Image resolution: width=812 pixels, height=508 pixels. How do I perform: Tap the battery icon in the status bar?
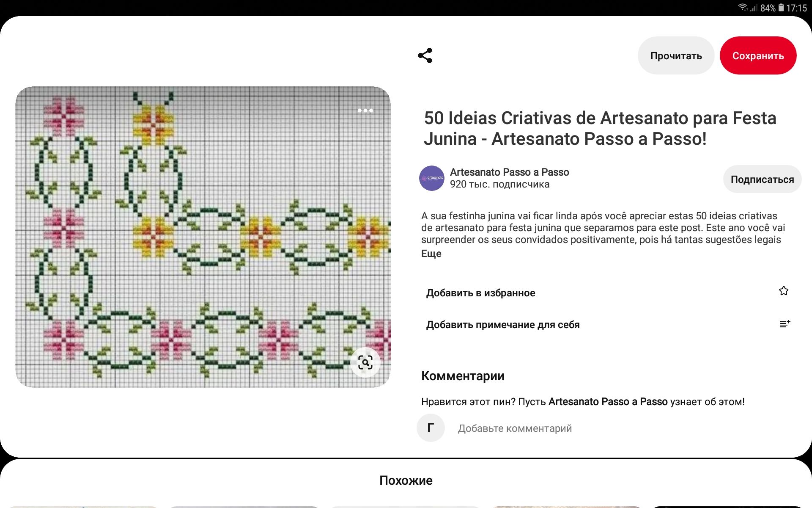click(781, 8)
